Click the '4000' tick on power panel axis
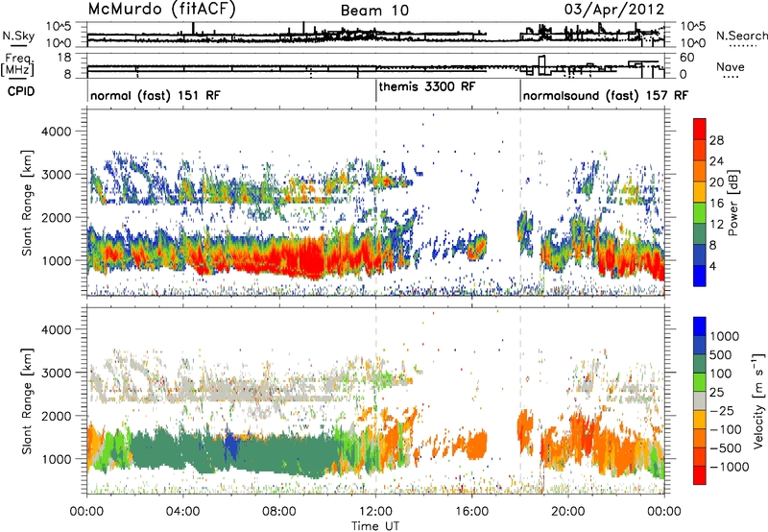Screen dimensions: 768x532 [56, 132]
